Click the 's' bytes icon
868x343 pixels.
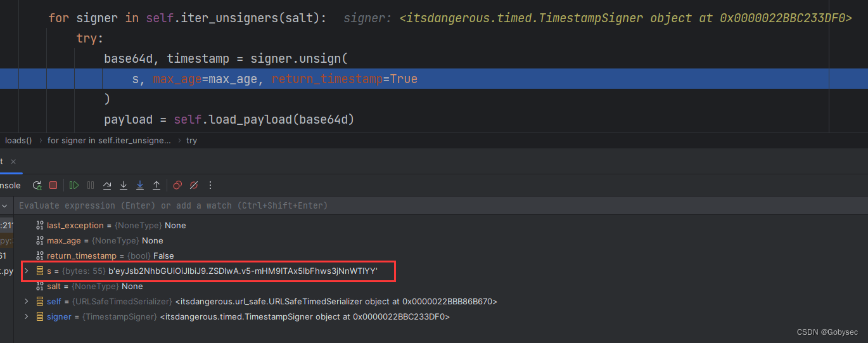coord(40,271)
